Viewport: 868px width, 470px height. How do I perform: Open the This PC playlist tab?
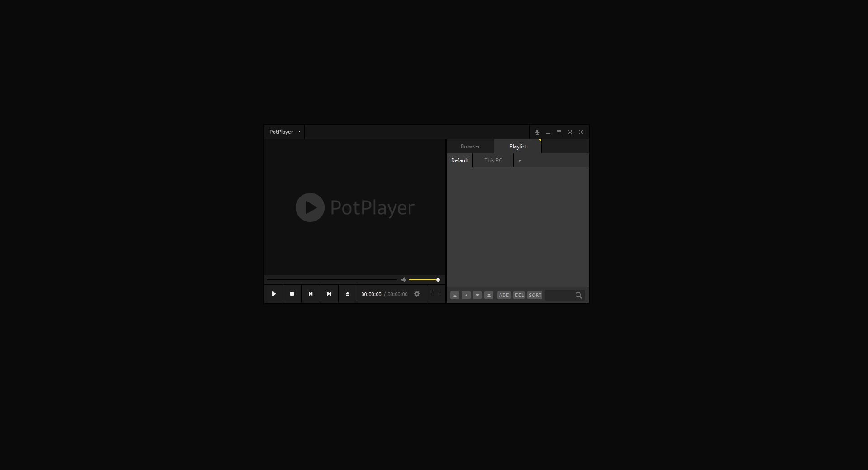click(x=493, y=160)
